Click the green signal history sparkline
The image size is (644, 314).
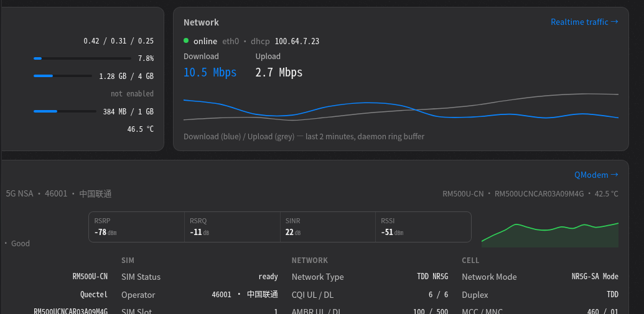pyautogui.click(x=550, y=235)
